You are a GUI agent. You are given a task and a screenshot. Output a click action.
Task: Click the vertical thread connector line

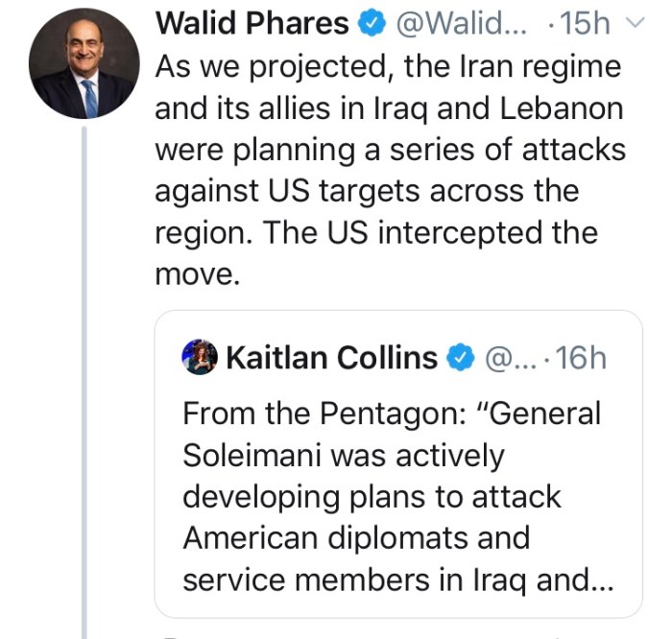coord(84,384)
